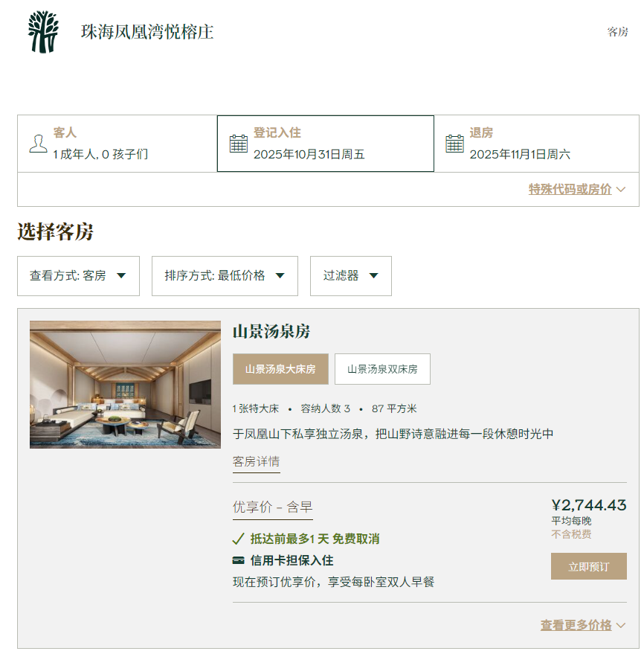Click 立即预订 book now button
Image resolution: width=644 pixels, height=654 pixels.
click(588, 566)
